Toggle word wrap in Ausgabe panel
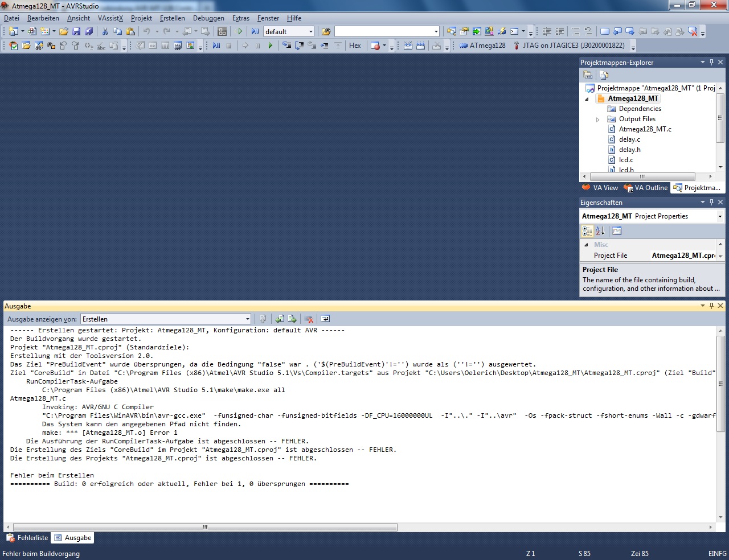The height and width of the screenshot is (560, 729). [325, 319]
